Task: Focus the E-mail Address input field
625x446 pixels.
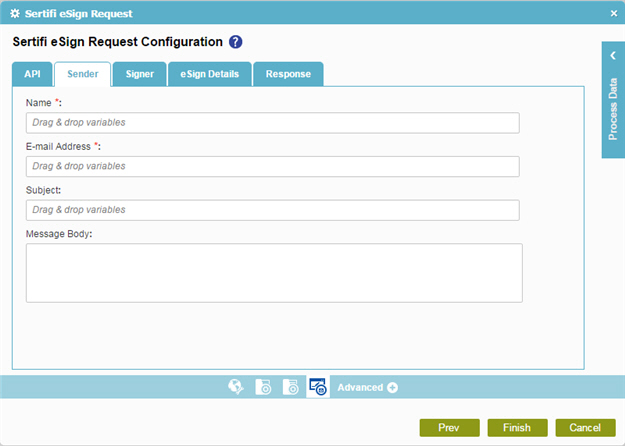Action: (x=273, y=166)
